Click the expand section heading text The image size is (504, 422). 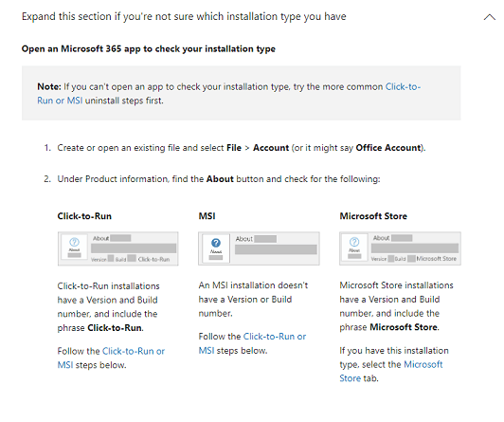click(184, 16)
